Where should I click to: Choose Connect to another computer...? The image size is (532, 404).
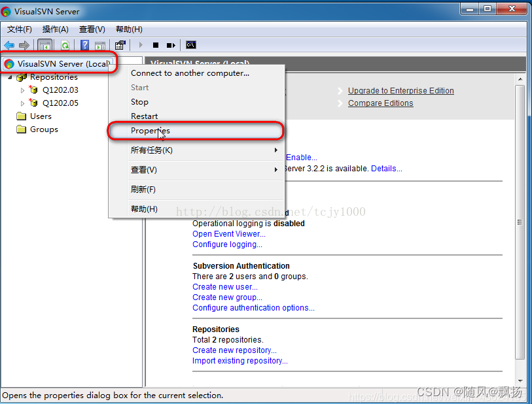pos(196,73)
